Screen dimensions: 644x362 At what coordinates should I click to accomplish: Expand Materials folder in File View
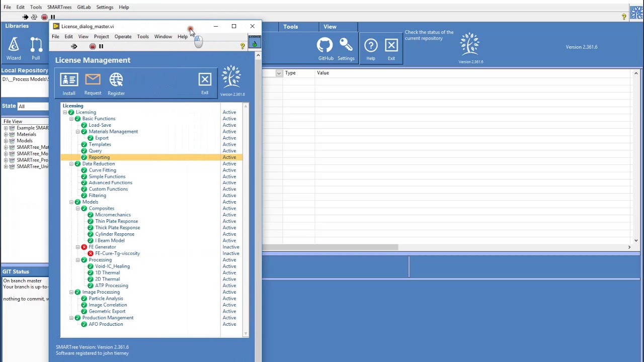(x=6, y=134)
